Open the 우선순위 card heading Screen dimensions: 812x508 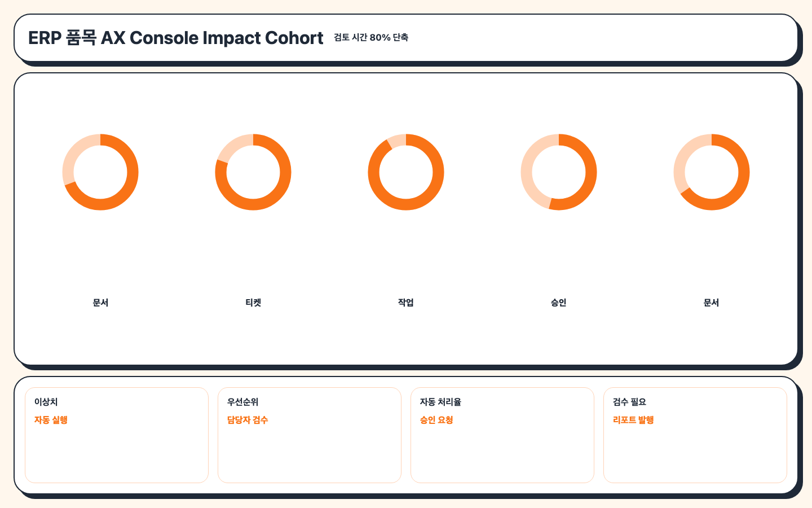pos(243,402)
